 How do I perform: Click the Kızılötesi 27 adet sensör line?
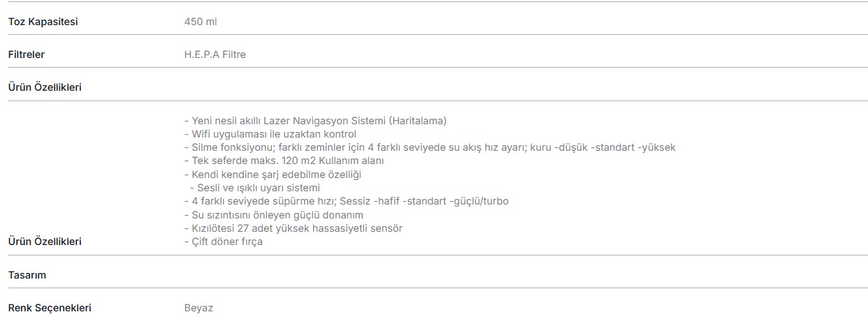tap(293, 228)
